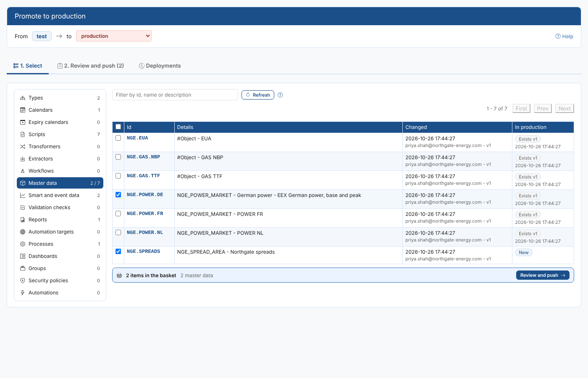Click the Calendars category icon
The height and width of the screenshot is (378, 588).
pyautogui.click(x=23, y=110)
